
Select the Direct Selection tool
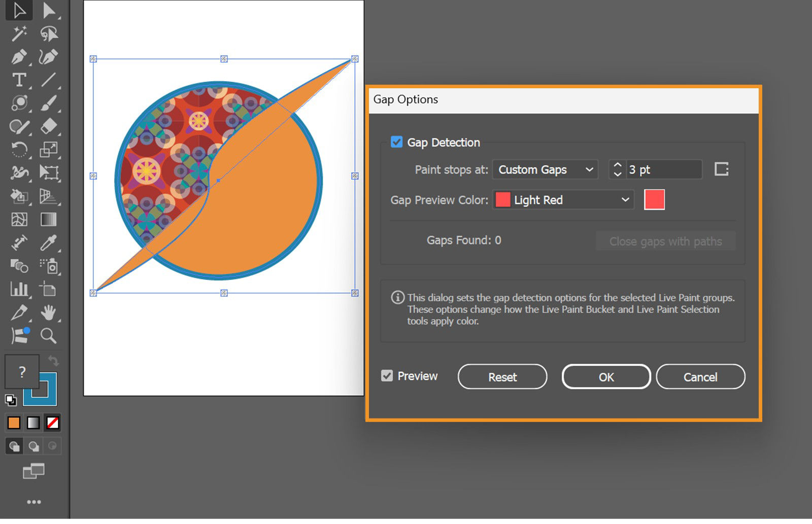click(49, 10)
